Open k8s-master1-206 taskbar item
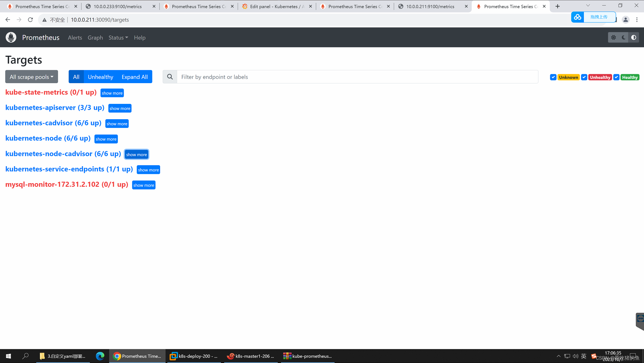 [x=251, y=356]
